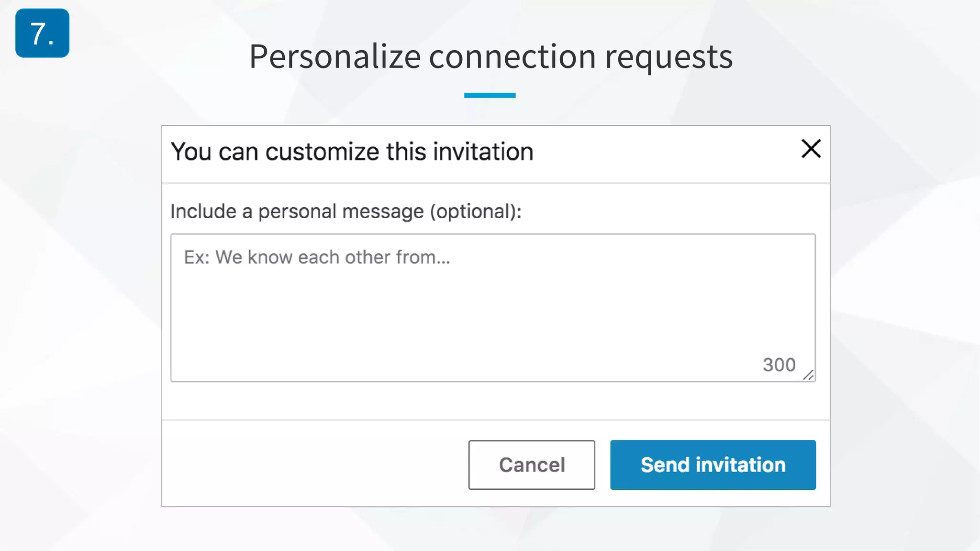This screenshot has width=980, height=551.
Task: Close the invitation dialog with the X
Action: [x=811, y=149]
